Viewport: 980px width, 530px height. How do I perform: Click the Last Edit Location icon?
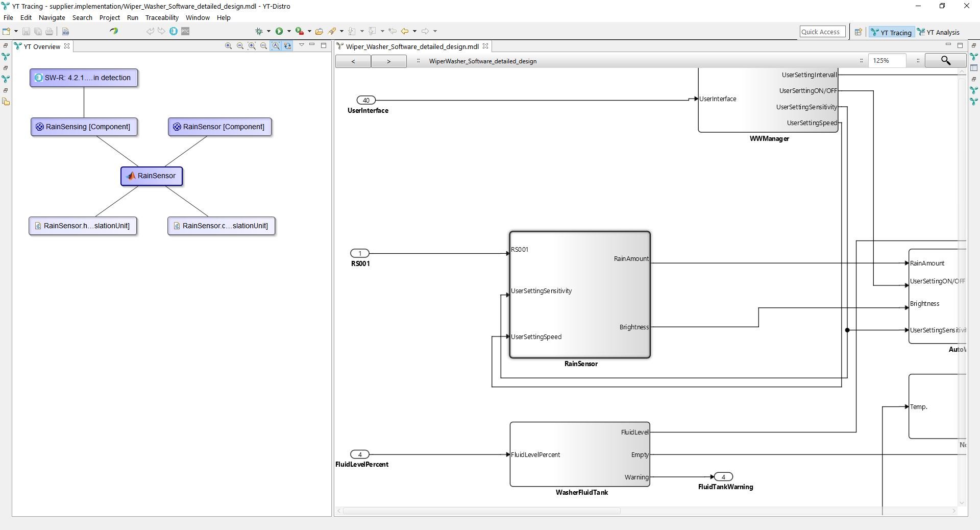(x=393, y=31)
